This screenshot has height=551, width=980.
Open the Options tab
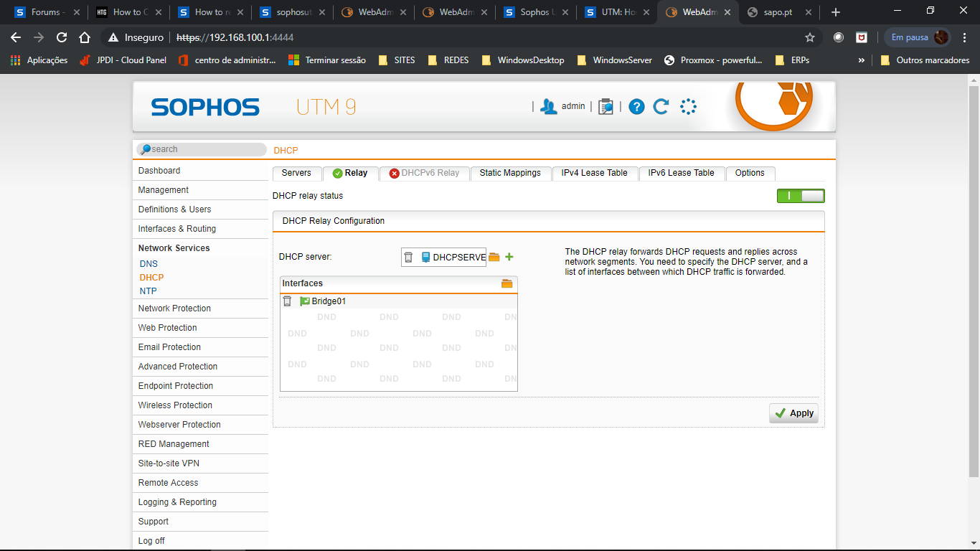point(750,173)
